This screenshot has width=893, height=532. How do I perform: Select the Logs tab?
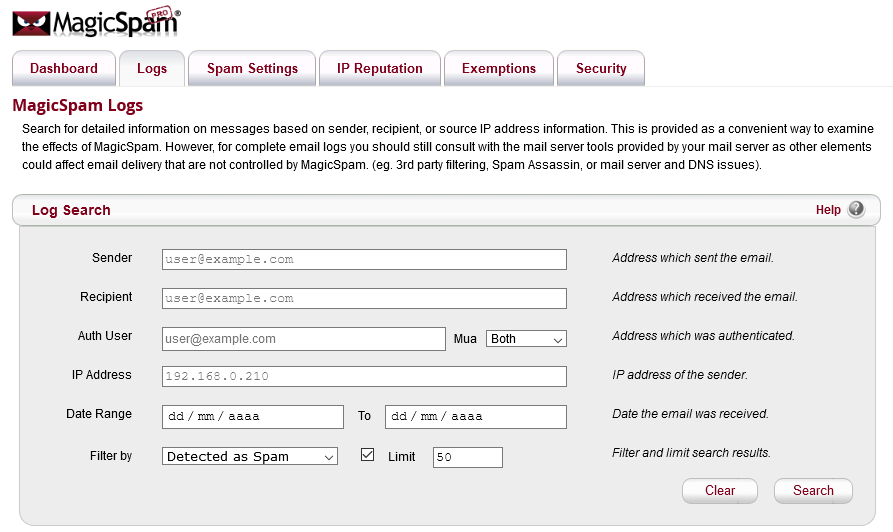(152, 69)
